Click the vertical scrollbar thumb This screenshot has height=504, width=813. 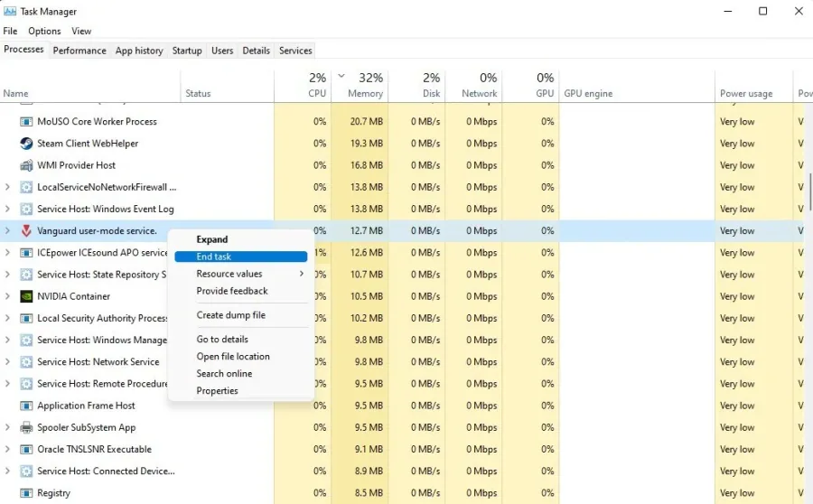coord(808,191)
